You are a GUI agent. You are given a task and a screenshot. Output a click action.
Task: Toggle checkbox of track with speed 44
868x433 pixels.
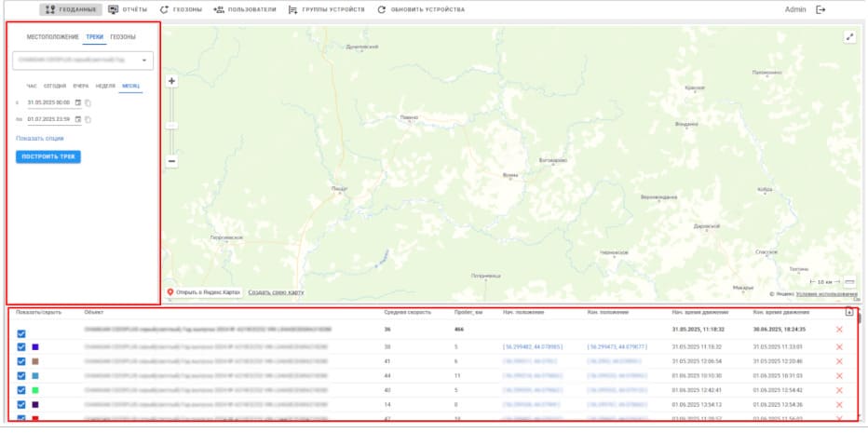[x=21, y=375]
